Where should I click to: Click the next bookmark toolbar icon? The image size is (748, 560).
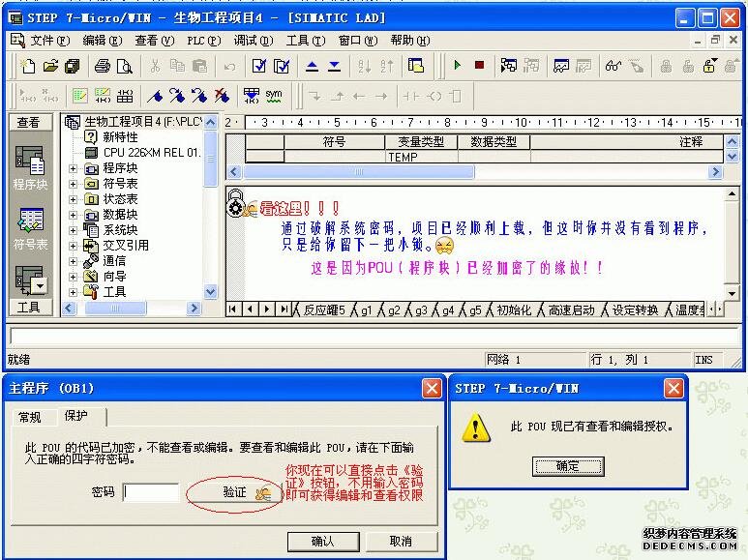click(177, 96)
